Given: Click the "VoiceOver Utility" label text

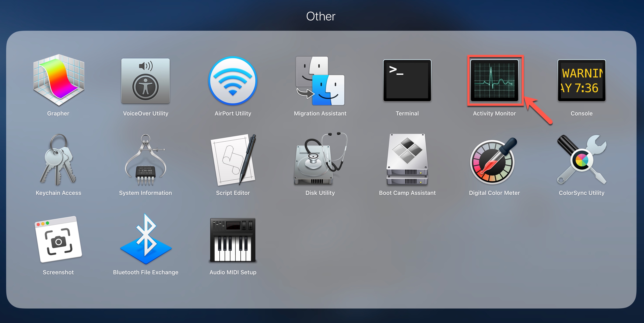Looking at the screenshot, I should [x=146, y=113].
